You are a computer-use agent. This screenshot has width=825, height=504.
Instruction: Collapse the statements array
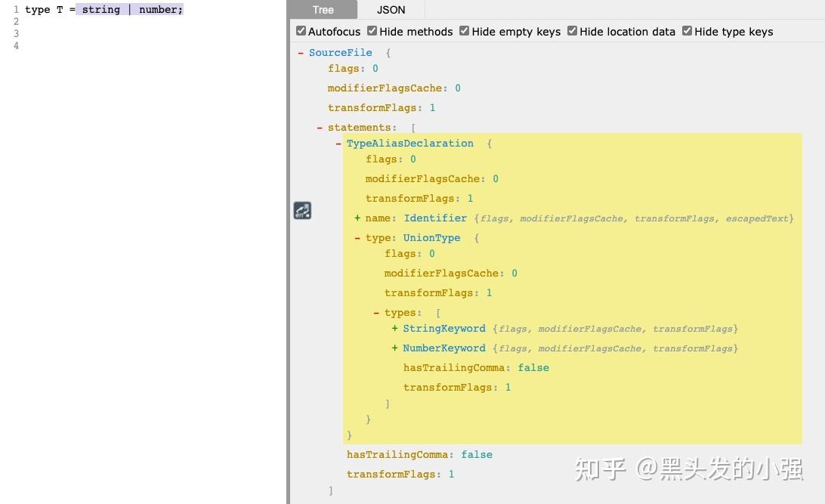click(x=320, y=127)
